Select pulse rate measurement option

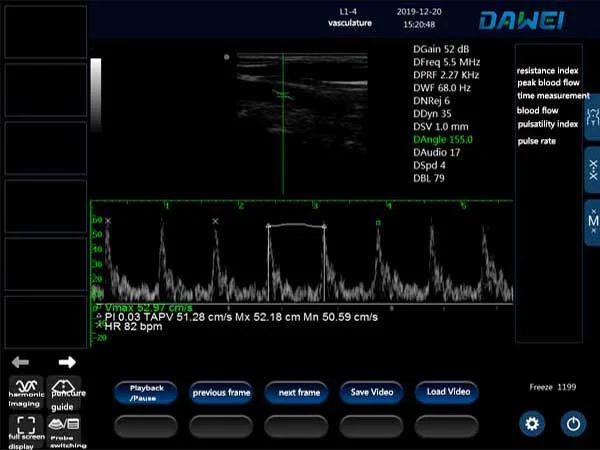[536, 141]
